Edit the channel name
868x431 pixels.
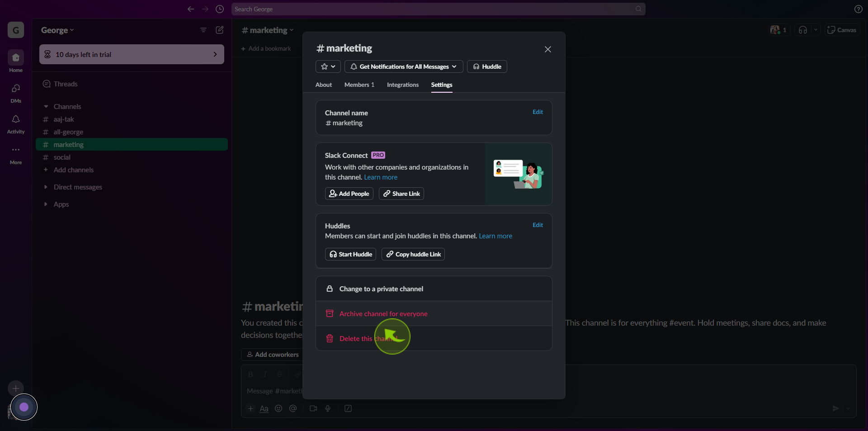(538, 112)
